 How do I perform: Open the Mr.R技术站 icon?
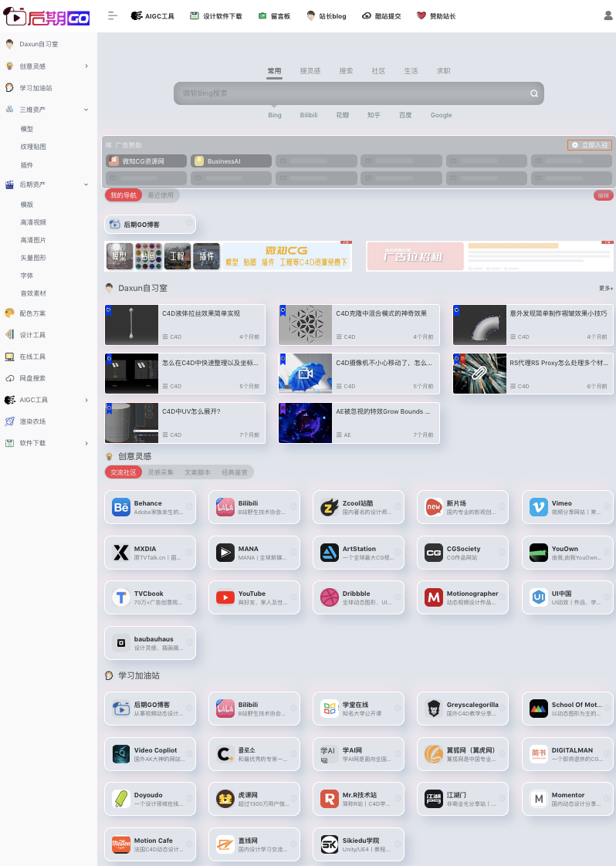tap(330, 799)
